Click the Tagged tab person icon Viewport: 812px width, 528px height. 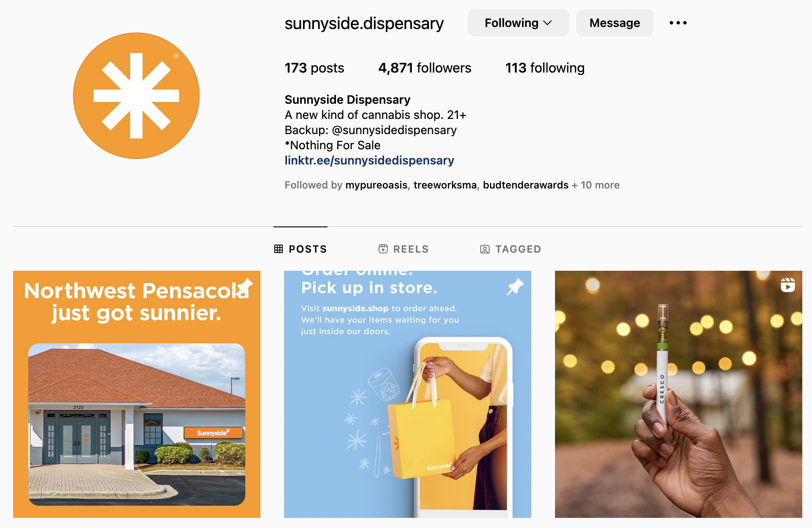click(485, 249)
